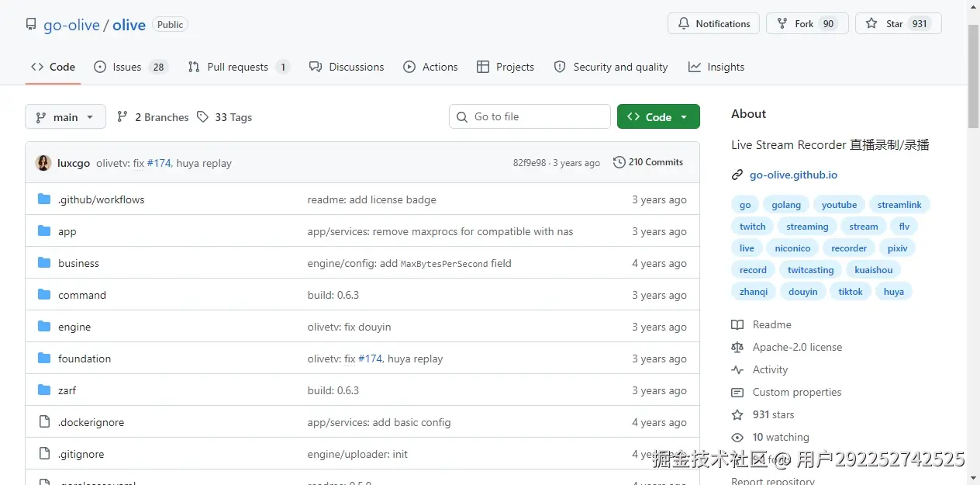This screenshot has height=485, width=980.
Task: Open the luxcgo author link
Action: (x=74, y=163)
